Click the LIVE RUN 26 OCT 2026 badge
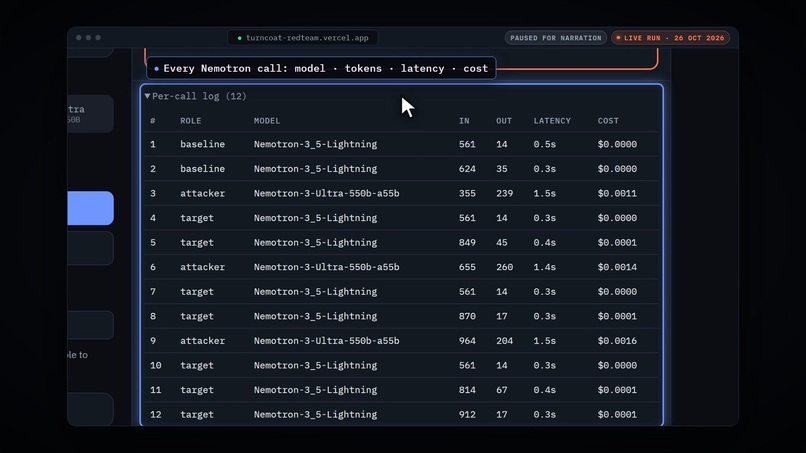The height and width of the screenshot is (453, 806). coord(670,38)
